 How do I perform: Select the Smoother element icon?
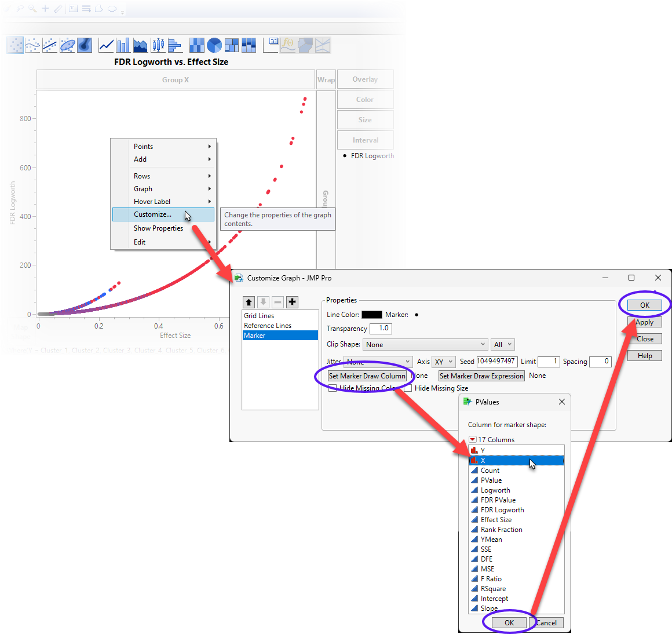pos(32,45)
